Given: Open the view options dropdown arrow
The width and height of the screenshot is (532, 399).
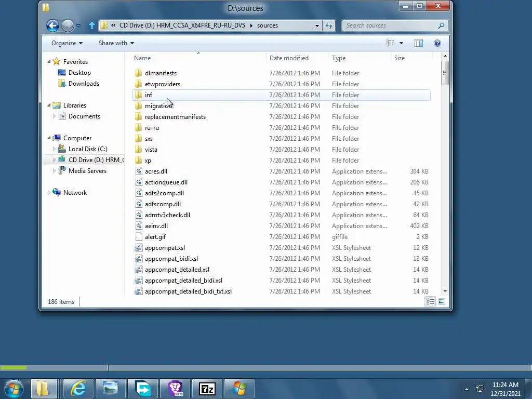Looking at the screenshot, I should tap(402, 43).
